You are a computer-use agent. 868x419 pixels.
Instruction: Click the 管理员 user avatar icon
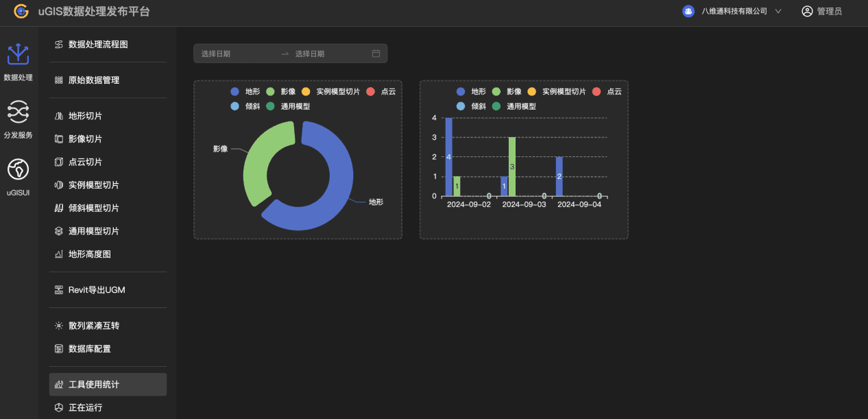point(807,11)
